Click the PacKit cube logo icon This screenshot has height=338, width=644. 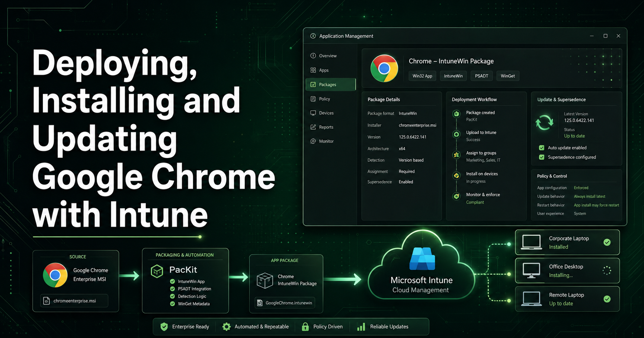point(157,271)
